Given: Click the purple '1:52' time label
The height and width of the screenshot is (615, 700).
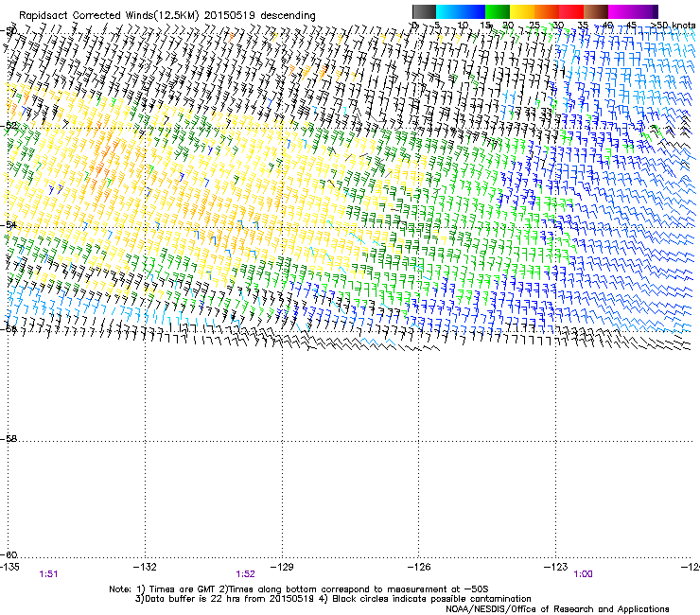Looking at the screenshot, I should 246,574.
